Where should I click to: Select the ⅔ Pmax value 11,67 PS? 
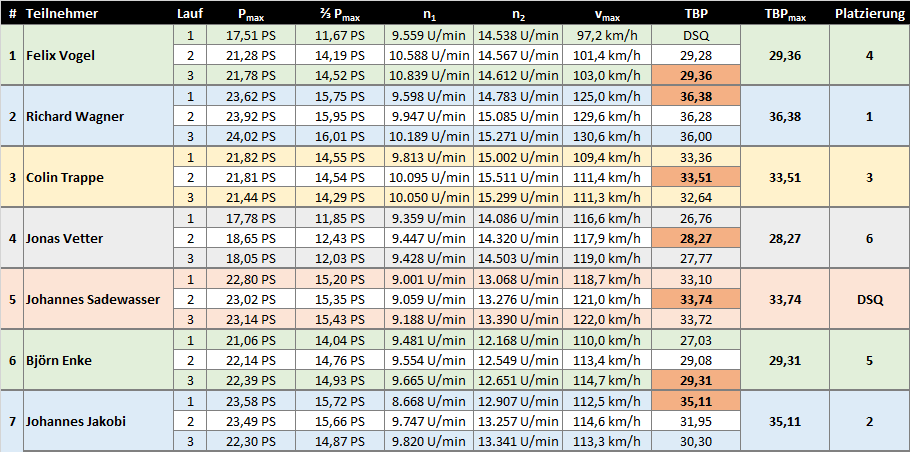tap(340, 35)
